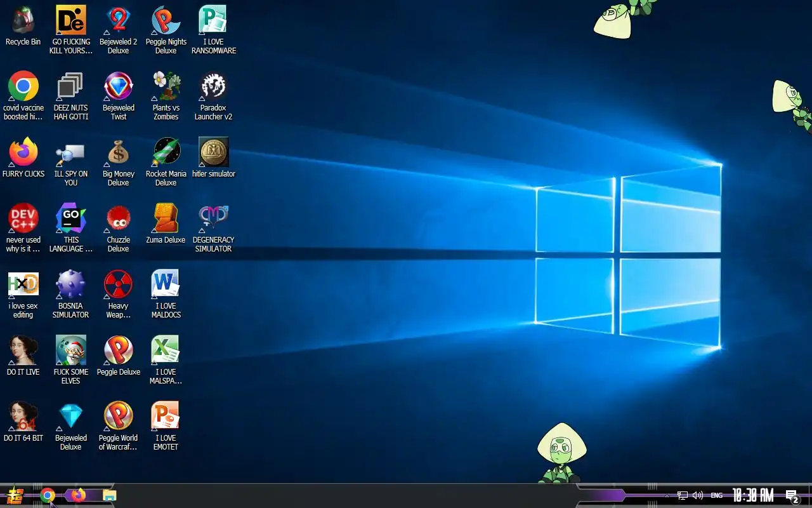Open the 10:30 AM taskbar clock
The image size is (812, 508).
coord(753,495)
